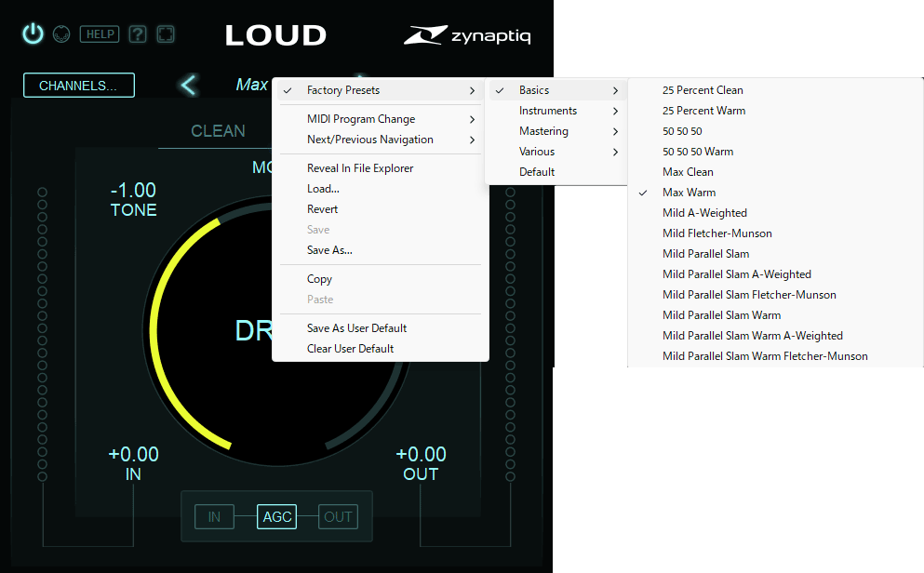Choose Save As... menu entry
This screenshot has height=573, width=924.
pyautogui.click(x=381, y=250)
